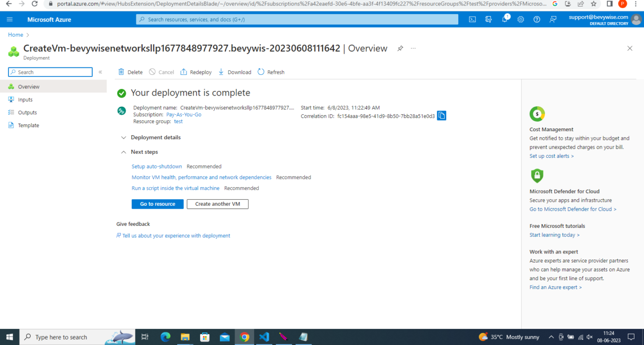Open the Azure notifications bell
644x345 pixels.
point(505,19)
